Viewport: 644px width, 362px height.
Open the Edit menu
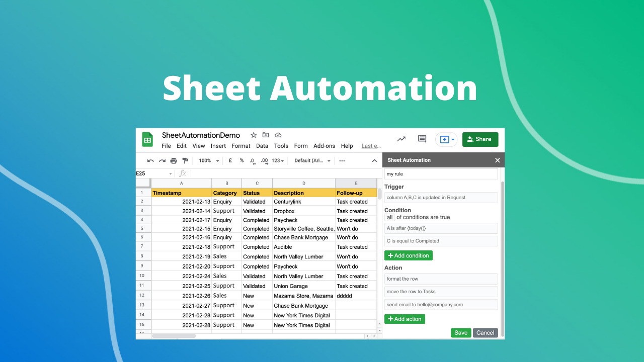click(182, 146)
